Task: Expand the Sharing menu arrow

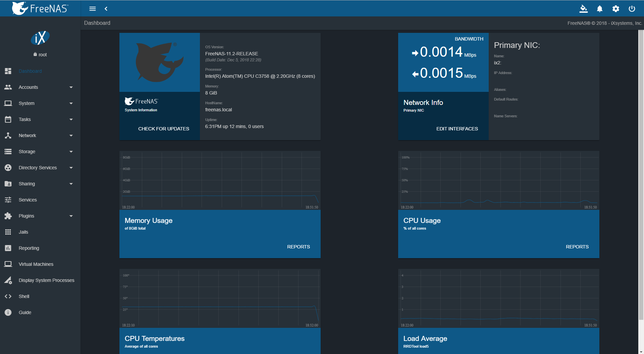Action: (71, 184)
